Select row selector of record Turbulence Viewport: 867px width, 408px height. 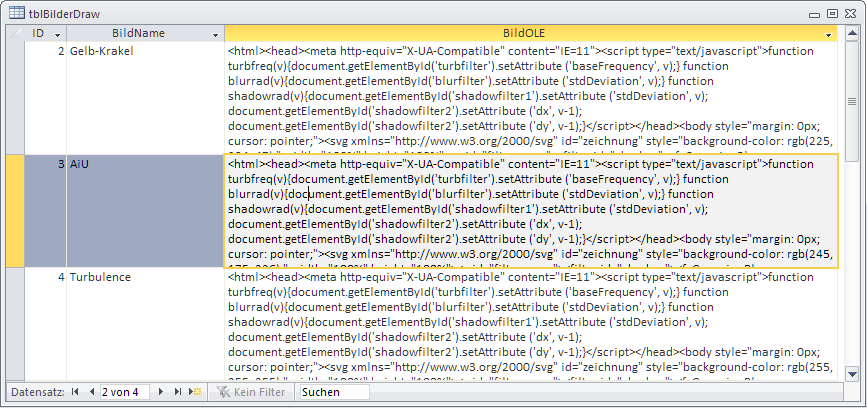15,324
